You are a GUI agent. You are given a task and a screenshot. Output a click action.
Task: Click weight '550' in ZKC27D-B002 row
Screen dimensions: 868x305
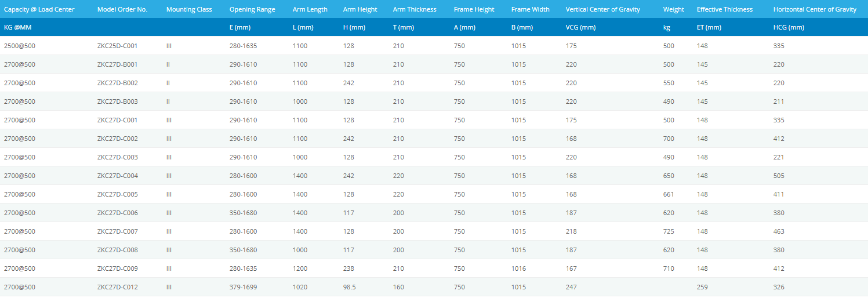point(669,83)
